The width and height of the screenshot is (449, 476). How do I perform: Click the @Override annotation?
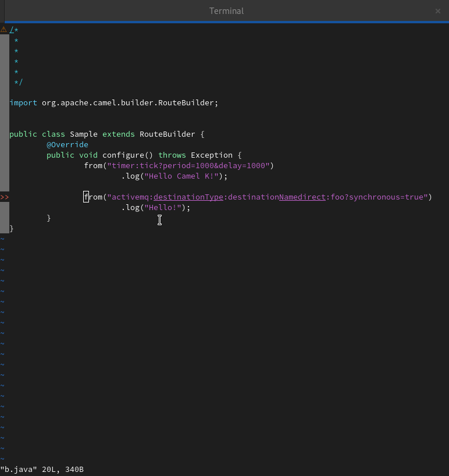click(67, 144)
